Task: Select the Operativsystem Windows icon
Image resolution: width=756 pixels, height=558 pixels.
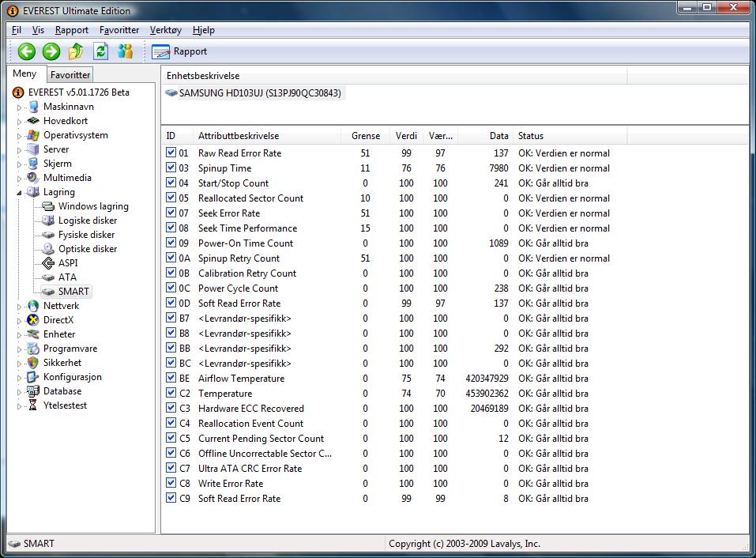Action: (33, 135)
